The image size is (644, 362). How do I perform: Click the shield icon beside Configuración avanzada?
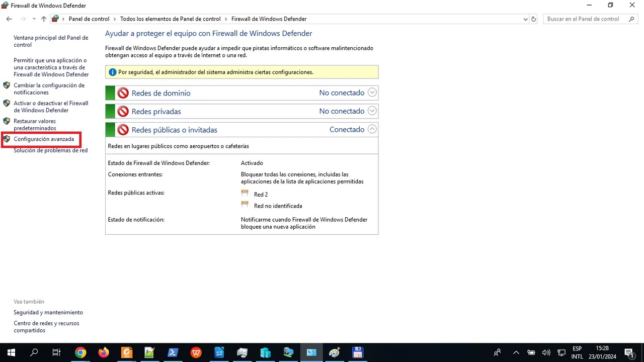click(x=7, y=139)
